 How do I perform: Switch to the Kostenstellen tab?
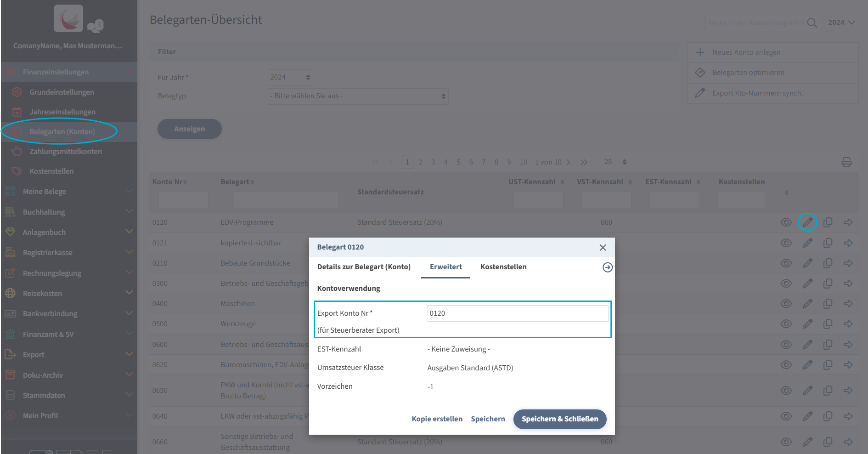pos(503,267)
